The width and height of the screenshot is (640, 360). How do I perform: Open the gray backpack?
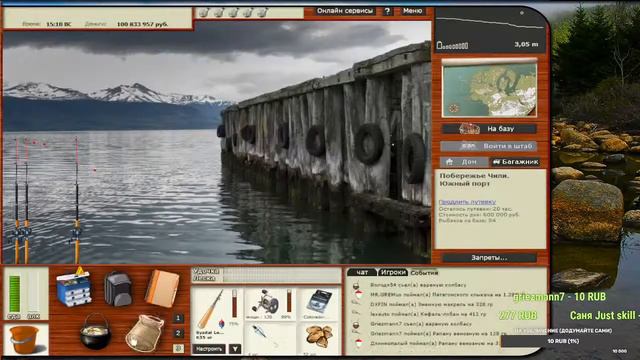[118, 289]
